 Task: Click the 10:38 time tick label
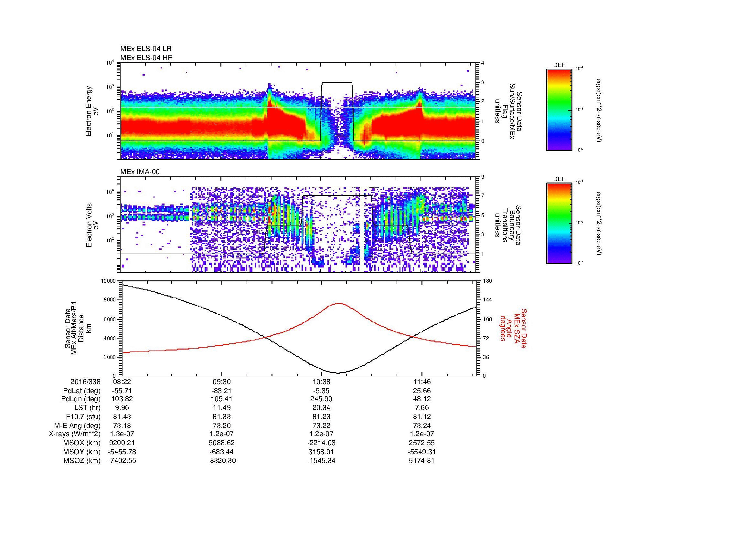pos(321,382)
